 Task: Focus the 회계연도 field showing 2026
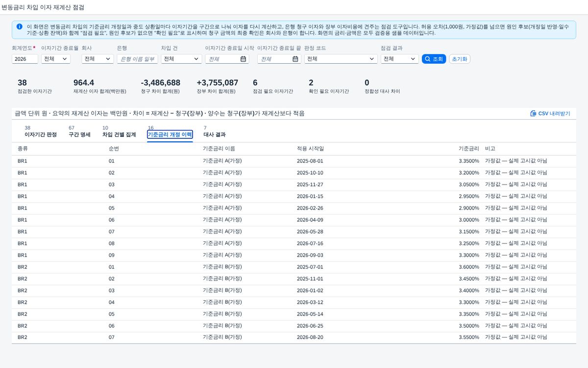click(25, 59)
